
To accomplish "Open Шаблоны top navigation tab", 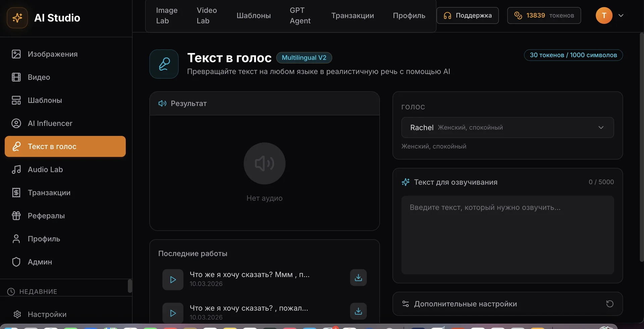I will pyautogui.click(x=254, y=15).
